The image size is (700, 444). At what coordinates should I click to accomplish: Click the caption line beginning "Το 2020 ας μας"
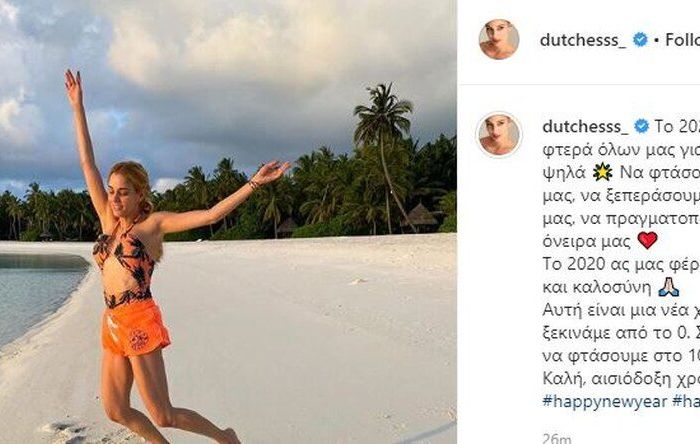621,264
